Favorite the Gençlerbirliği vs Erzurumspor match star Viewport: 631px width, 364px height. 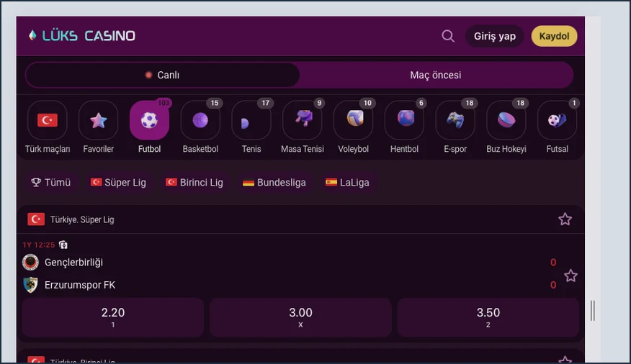[570, 276]
